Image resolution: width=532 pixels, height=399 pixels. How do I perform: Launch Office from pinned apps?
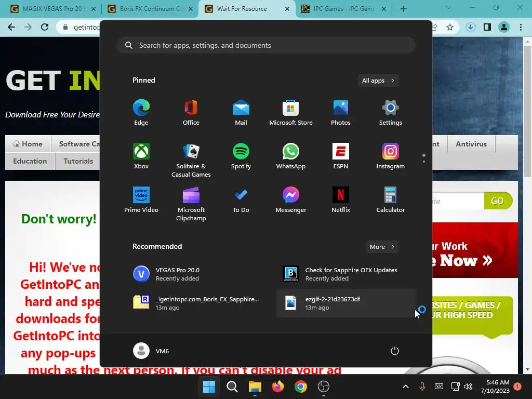191,113
